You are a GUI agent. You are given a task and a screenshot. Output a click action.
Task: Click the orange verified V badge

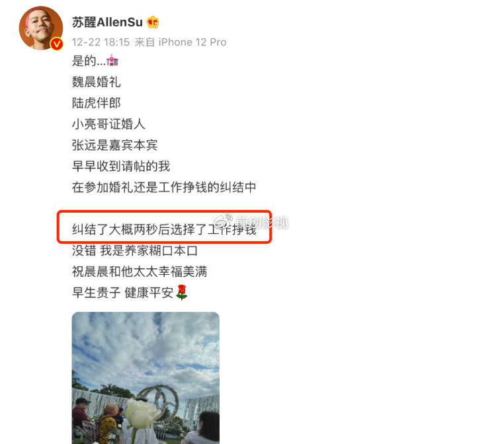click(57, 44)
